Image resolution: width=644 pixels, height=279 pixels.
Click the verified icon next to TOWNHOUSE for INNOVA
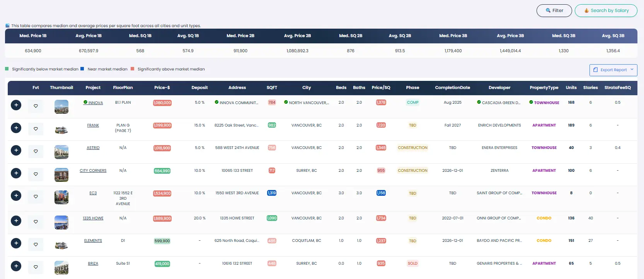[531, 102]
